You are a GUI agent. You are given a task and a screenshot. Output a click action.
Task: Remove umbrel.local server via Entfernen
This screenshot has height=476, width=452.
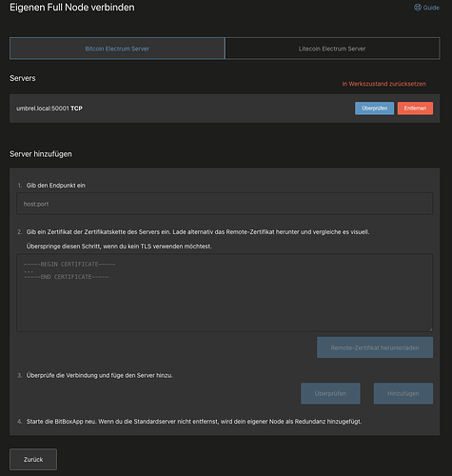click(x=415, y=109)
